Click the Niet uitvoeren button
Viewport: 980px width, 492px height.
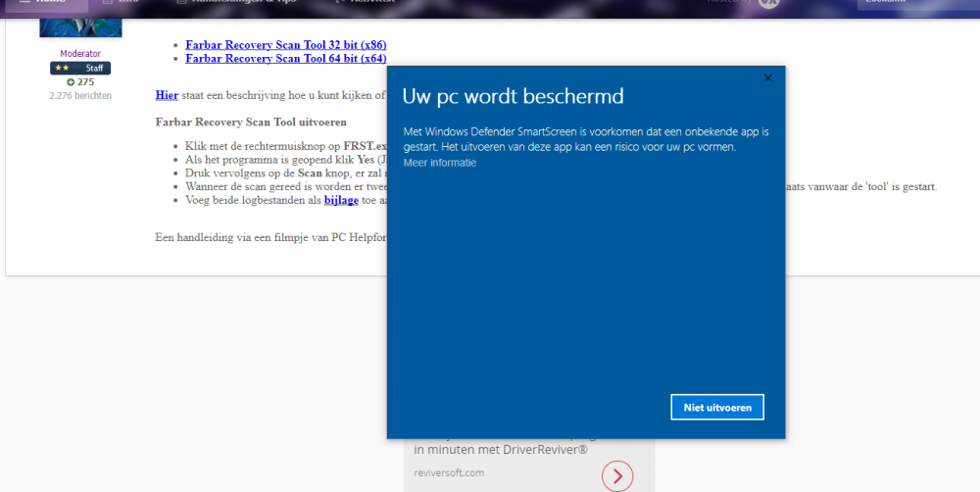tap(717, 407)
